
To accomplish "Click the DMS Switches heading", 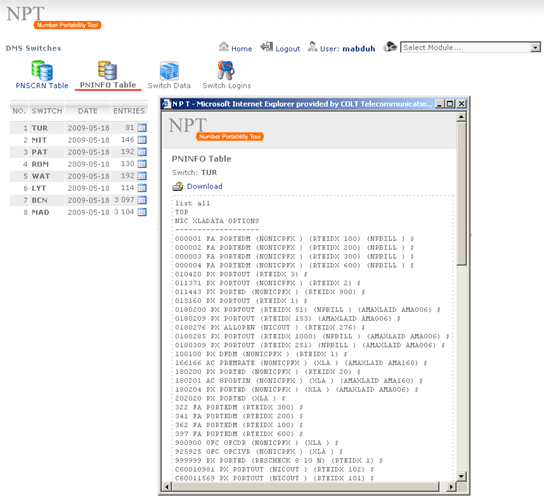I will (33, 48).
